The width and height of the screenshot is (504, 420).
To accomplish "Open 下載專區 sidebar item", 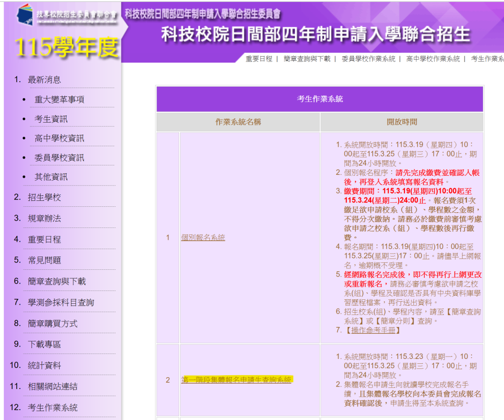I will [44, 344].
